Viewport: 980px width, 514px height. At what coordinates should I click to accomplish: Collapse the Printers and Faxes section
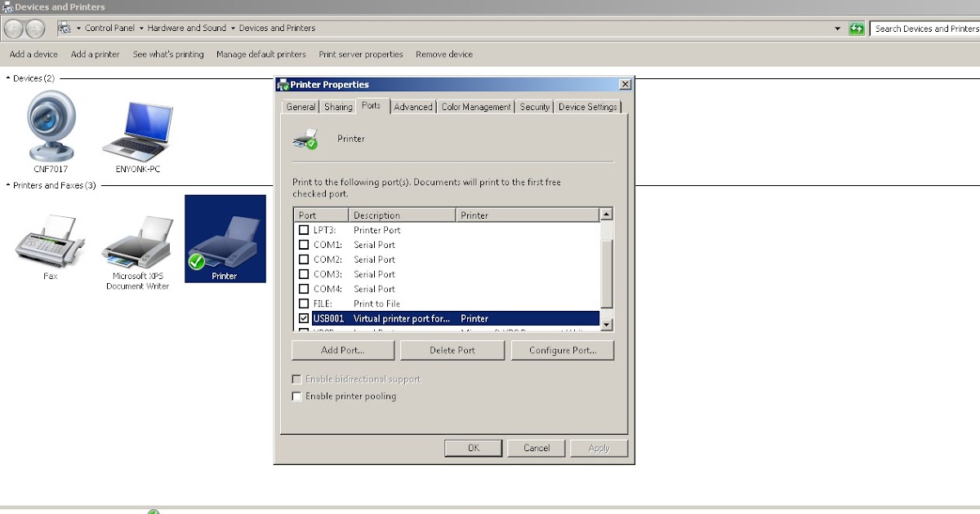7,185
